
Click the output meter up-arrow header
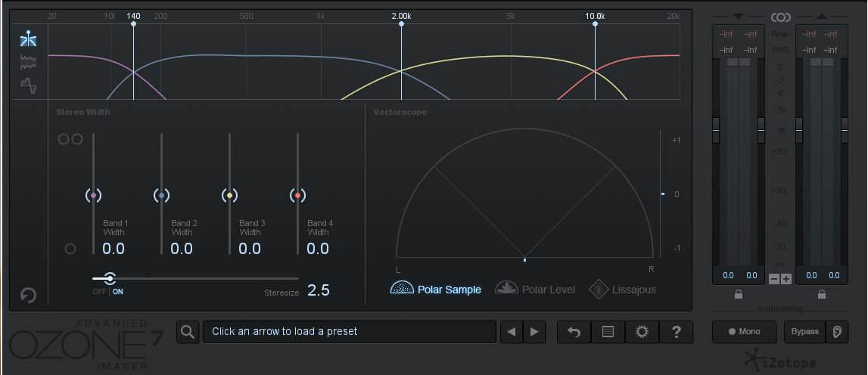(x=822, y=17)
